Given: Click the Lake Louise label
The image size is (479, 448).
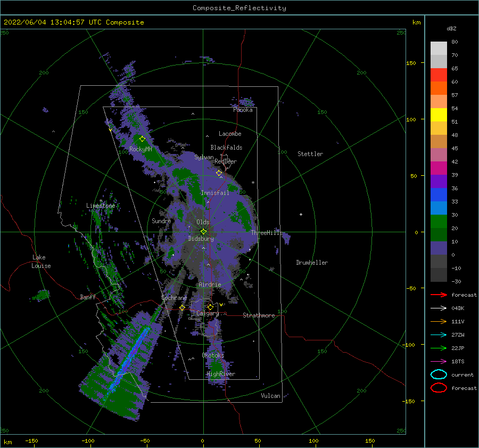Looking at the screenshot, I should coord(41,262).
